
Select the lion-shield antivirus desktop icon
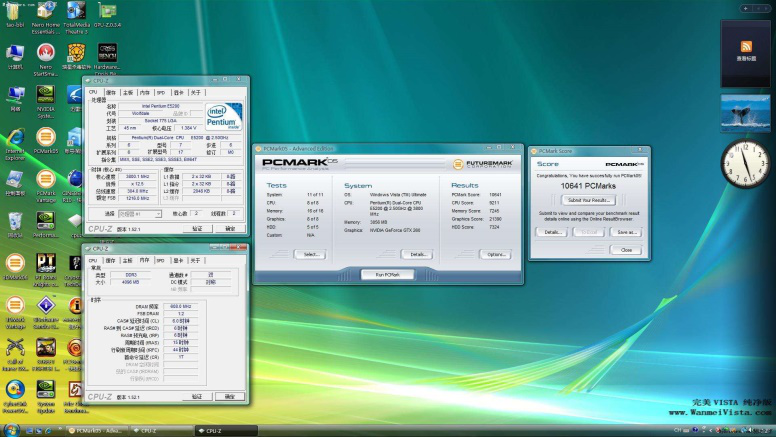[76, 57]
